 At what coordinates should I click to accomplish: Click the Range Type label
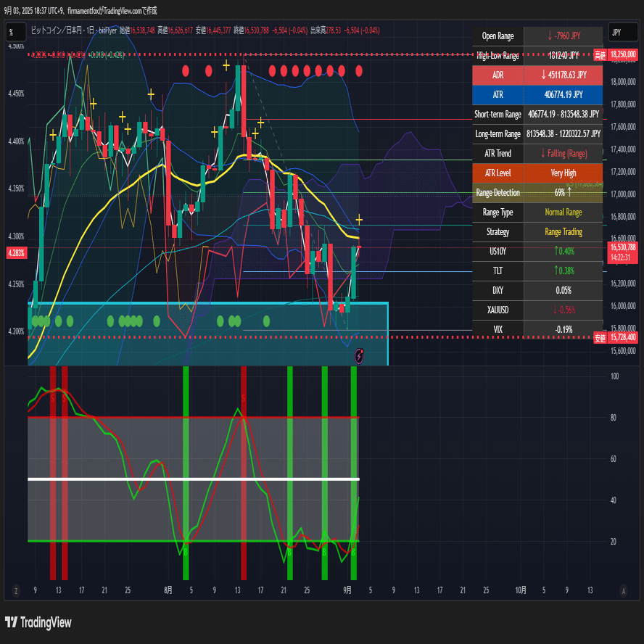tap(498, 212)
